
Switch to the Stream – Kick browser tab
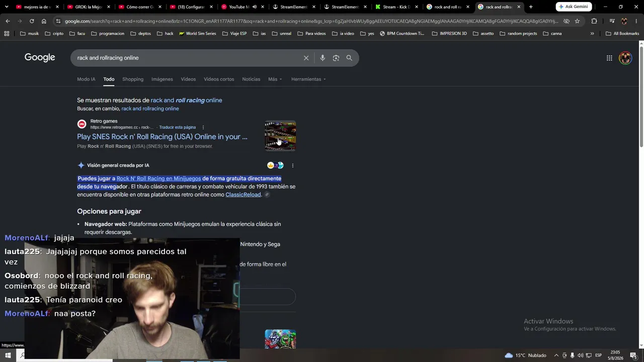pyautogui.click(x=397, y=7)
